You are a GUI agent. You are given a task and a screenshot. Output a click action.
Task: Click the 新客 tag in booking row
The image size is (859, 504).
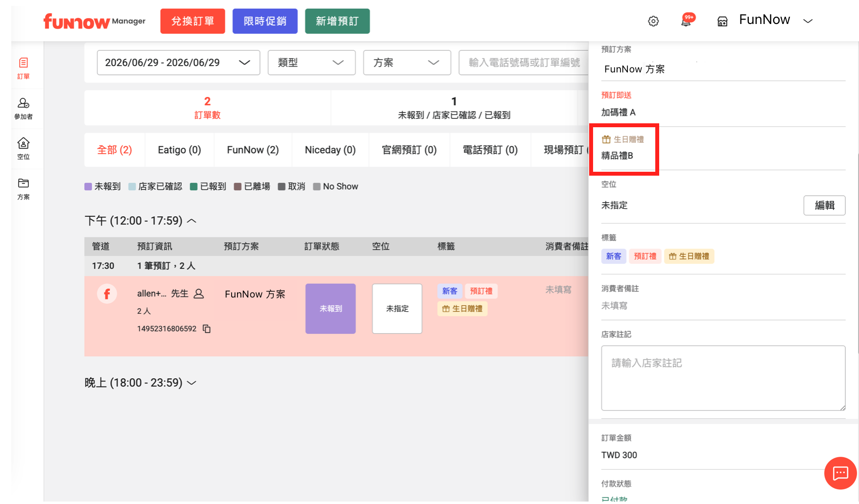[x=450, y=291]
